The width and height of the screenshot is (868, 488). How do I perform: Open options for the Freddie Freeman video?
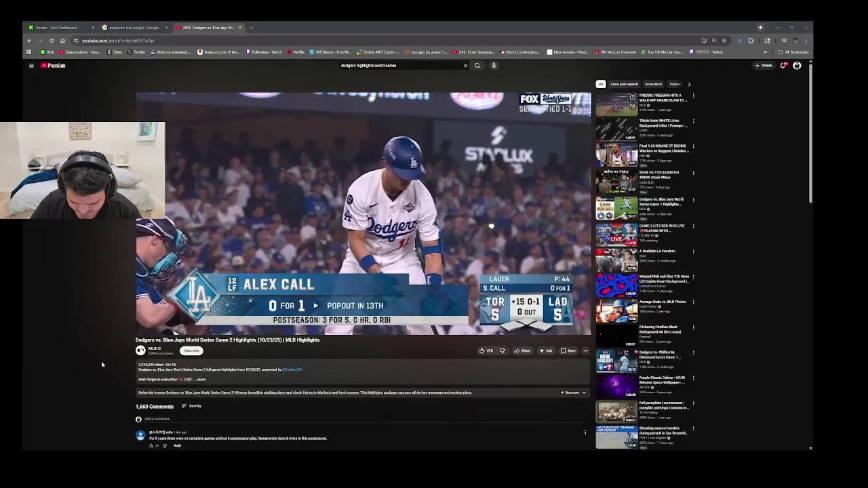(x=693, y=96)
